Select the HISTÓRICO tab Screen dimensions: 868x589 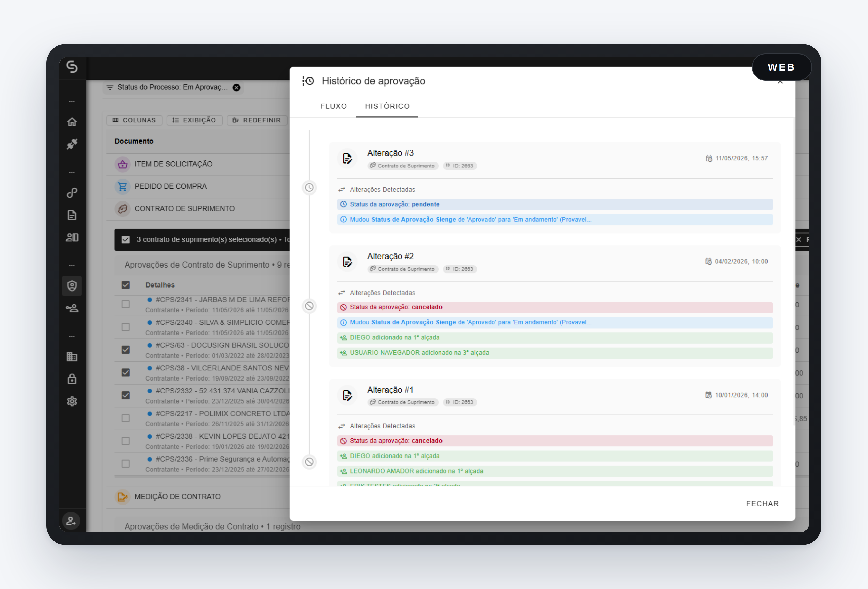387,106
